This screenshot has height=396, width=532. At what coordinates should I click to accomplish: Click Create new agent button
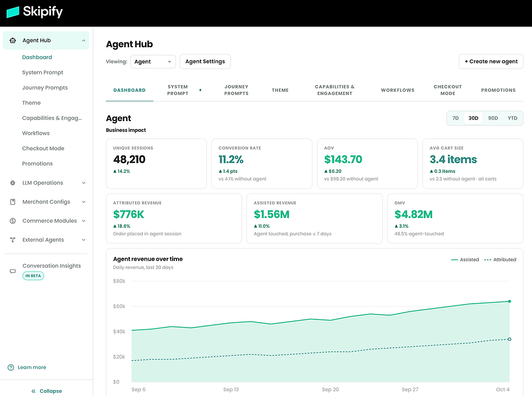tap(491, 61)
